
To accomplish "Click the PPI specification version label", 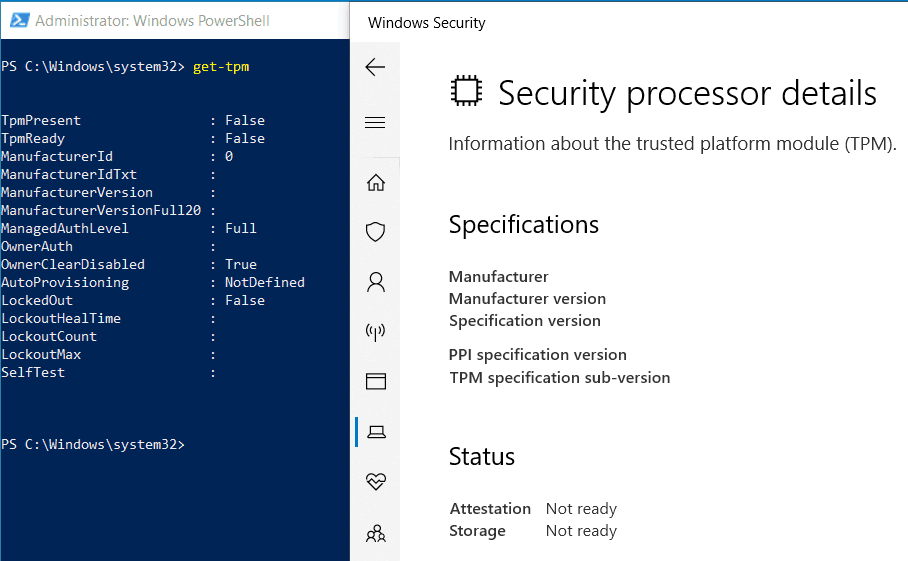I will 537,354.
